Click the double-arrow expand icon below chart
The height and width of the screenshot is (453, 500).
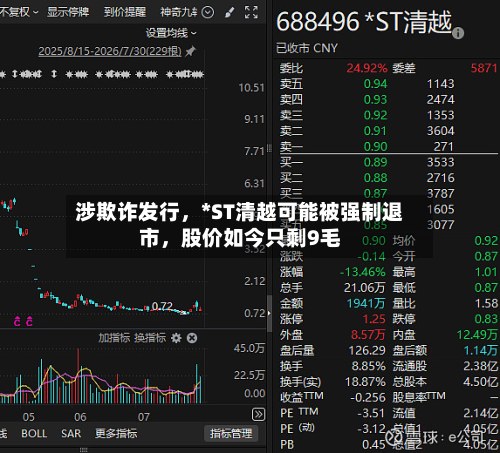pos(258,414)
